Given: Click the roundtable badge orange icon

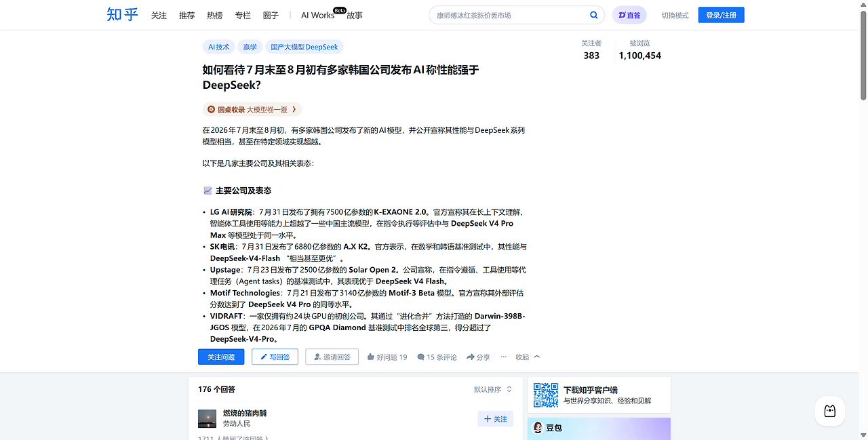Looking at the screenshot, I should [x=211, y=109].
